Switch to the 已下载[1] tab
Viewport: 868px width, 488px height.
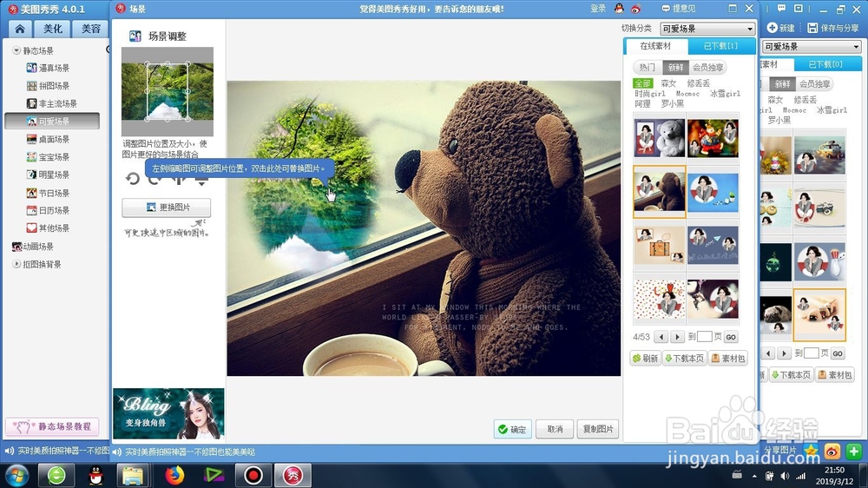click(720, 46)
